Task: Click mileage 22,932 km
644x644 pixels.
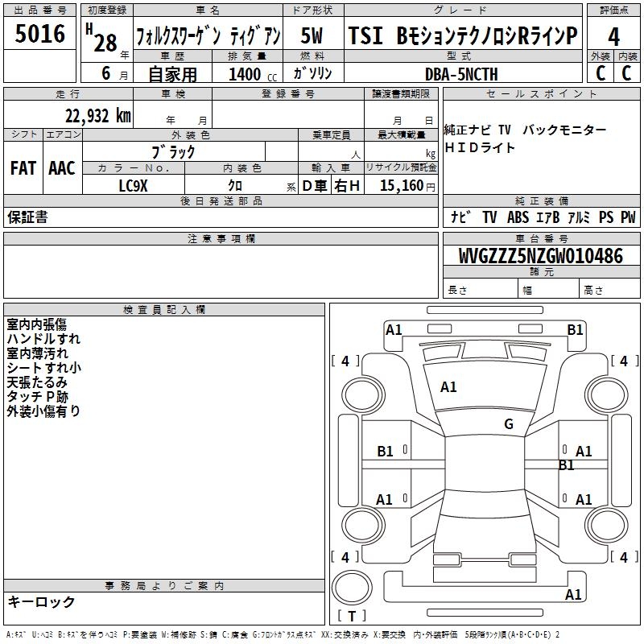Action: [98, 116]
